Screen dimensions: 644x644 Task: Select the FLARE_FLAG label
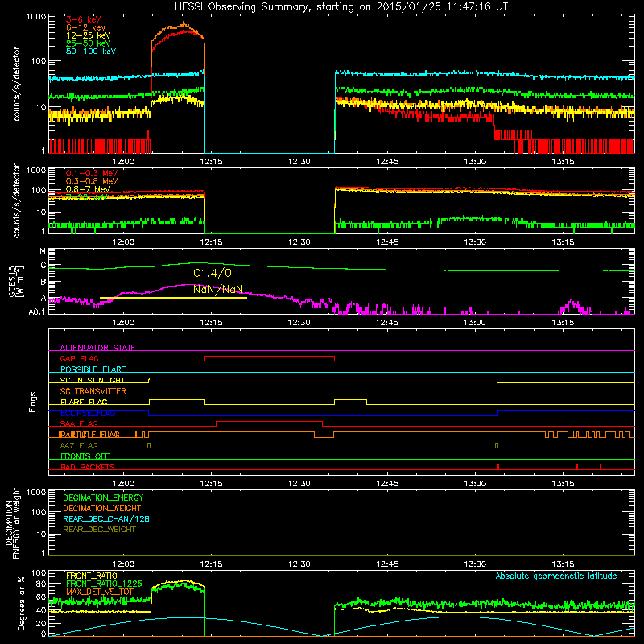pos(84,402)
